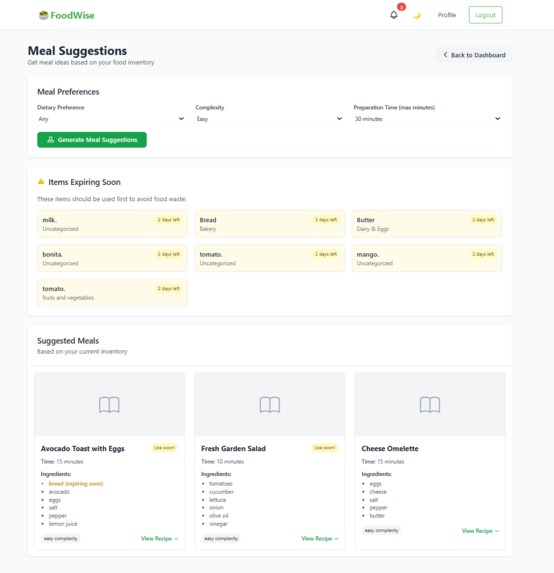This screenshot has height=573, width=554.
Task: Click the FoodWise brand name
Action: (x=72, y=15)
